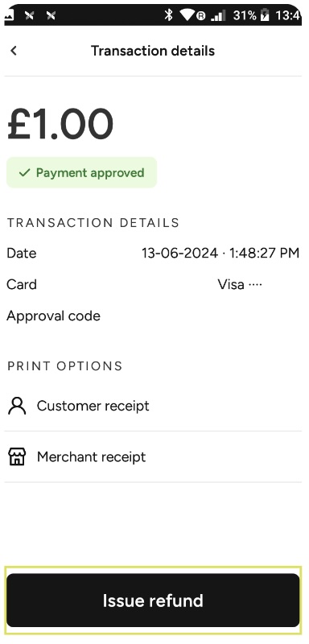Tap the £1.00 amount

coord(60,124)
